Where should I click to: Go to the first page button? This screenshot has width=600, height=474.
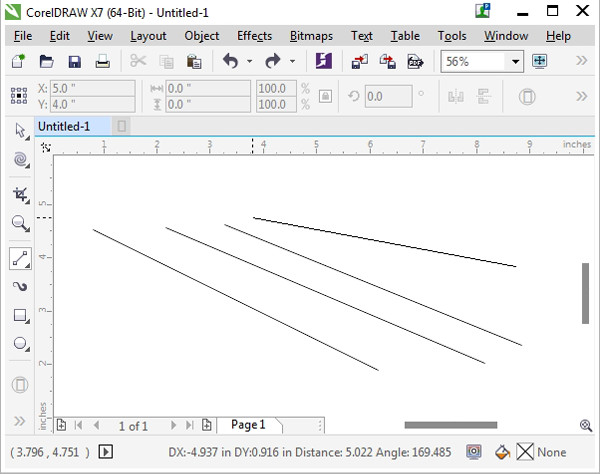click(x=79, y=425)
